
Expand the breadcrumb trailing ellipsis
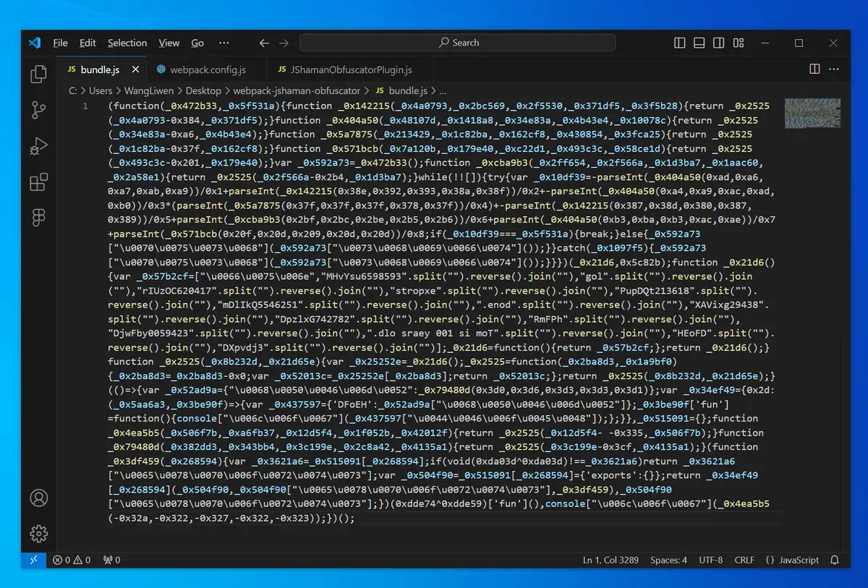click(443, 91)
